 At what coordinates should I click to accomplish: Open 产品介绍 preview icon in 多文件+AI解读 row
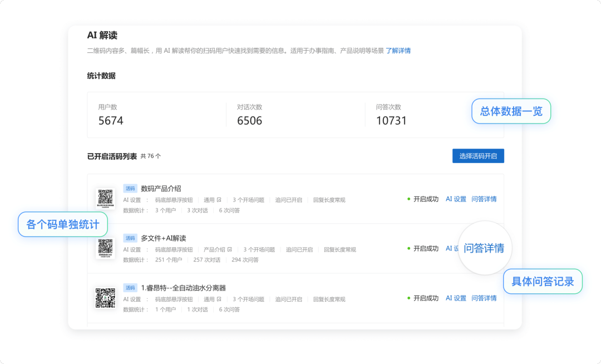[230, 249]
